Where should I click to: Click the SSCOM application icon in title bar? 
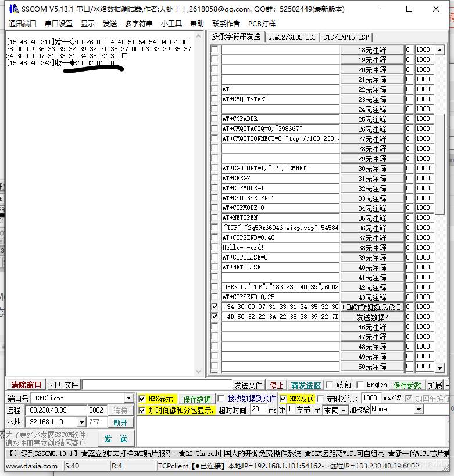tap(13, 9)
